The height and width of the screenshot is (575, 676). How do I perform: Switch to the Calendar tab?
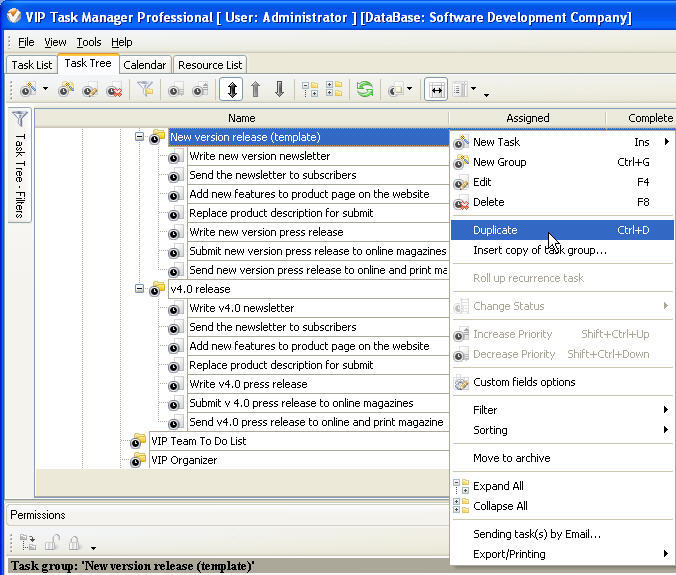[x=145, y=65]
